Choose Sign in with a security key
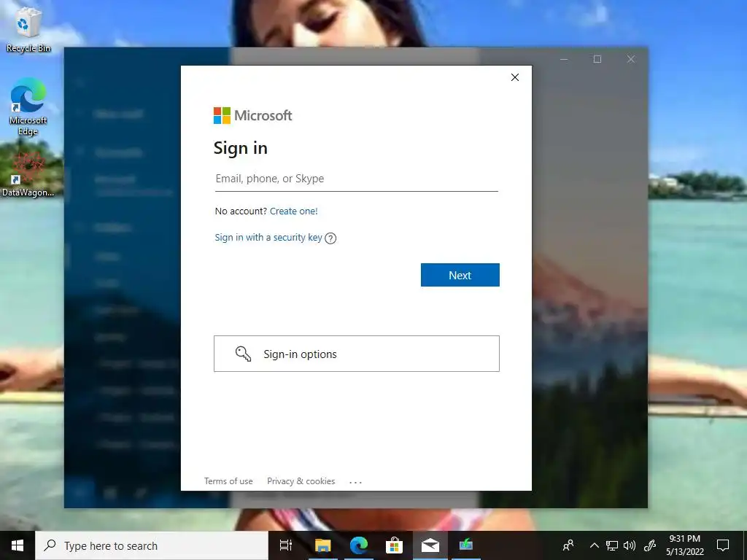The width and height of the screenshot is (747, 560). point(268,237)
